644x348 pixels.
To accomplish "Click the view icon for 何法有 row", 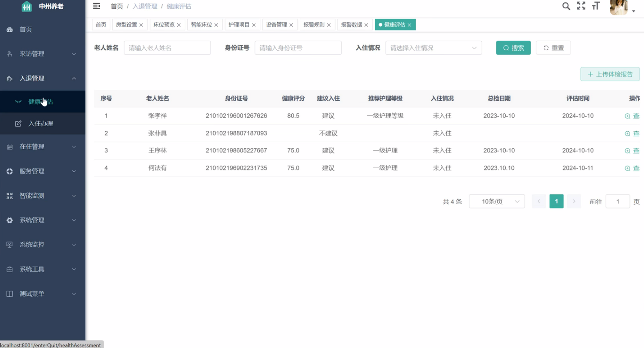I will pyautogui.click(x=628, y=168).
